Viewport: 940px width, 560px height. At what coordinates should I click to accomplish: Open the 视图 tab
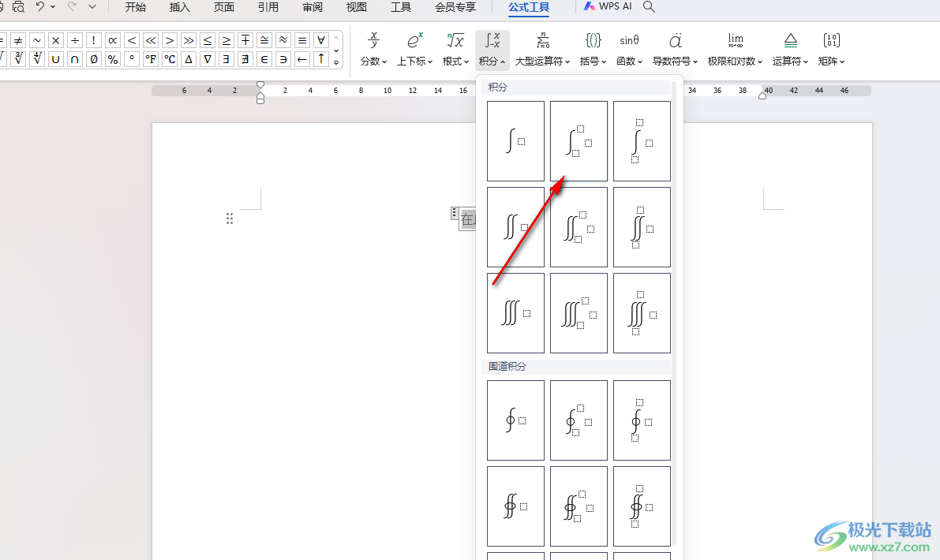click(357, 7)
